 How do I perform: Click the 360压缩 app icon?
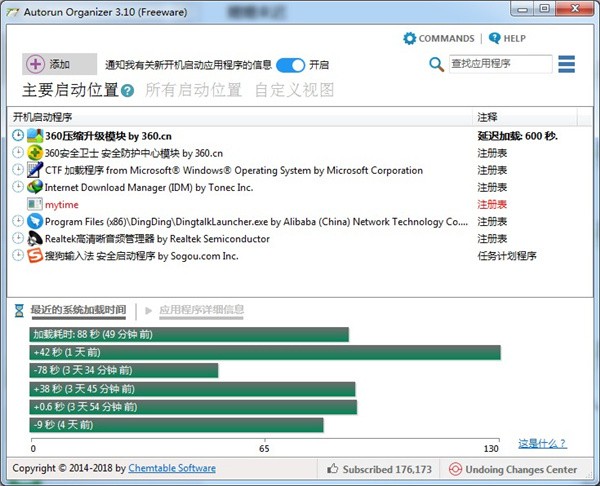35,135
